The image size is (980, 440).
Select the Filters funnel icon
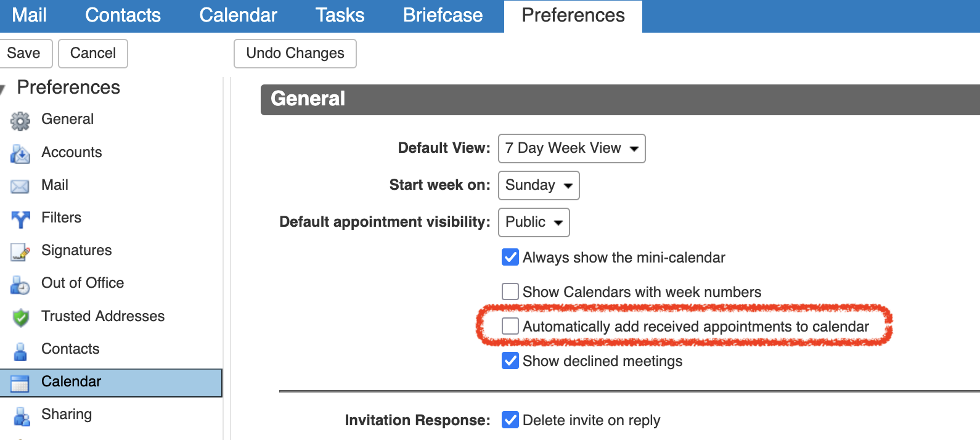coord(20,219)
